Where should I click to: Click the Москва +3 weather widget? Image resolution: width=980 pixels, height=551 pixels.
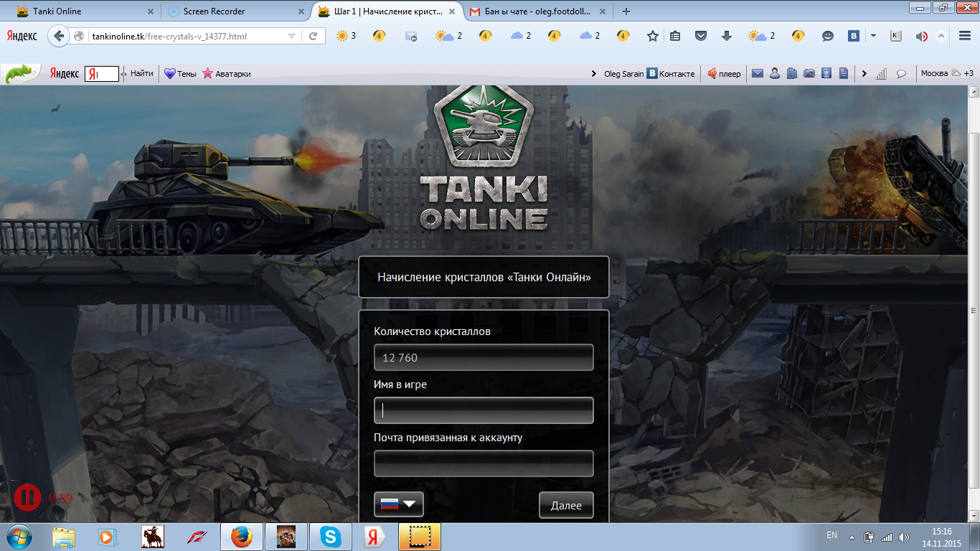coord(947,73)
